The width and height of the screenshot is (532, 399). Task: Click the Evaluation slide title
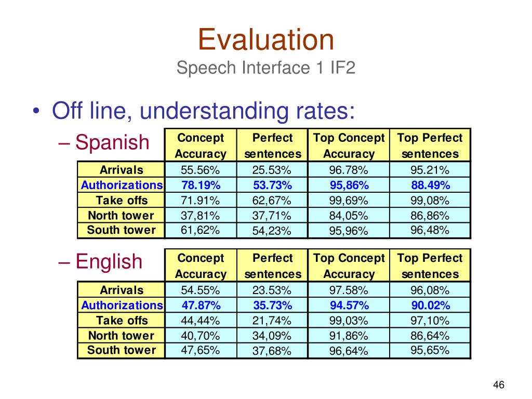[x=266, y=39]
